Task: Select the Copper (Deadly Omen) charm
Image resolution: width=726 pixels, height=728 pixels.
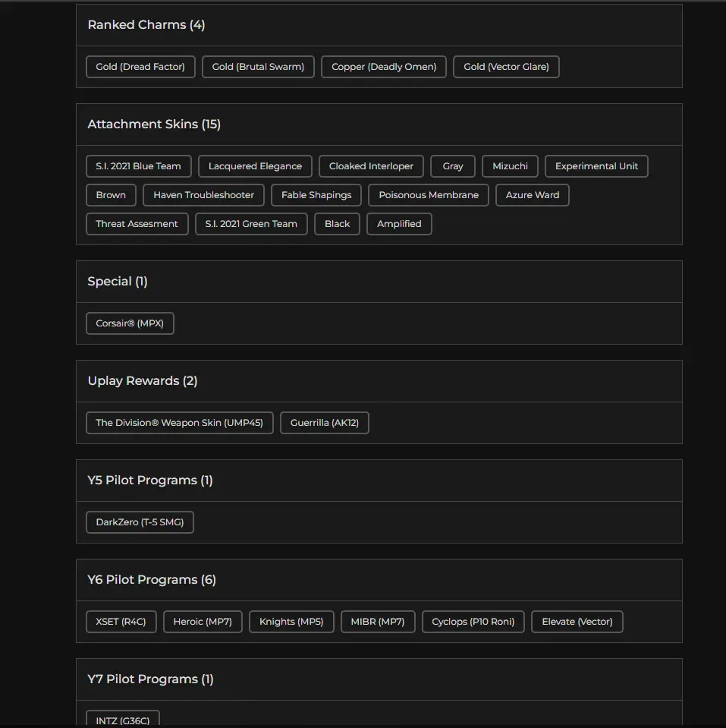Action: (x=384, y=67)
